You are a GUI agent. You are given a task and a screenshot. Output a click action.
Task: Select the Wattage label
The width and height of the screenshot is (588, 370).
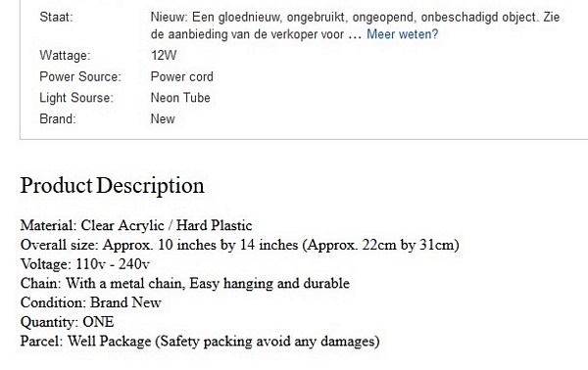65,56
